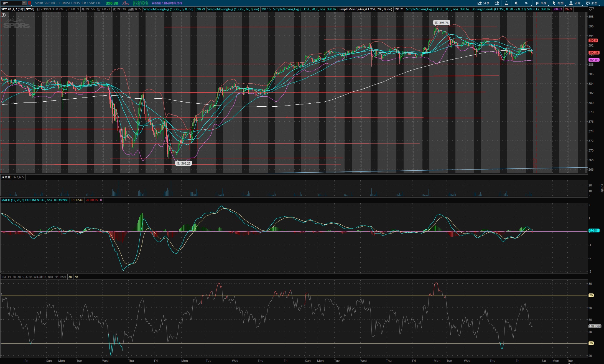This screenshot has height=364, width=604.
Task: Click the candlestick Style (风格) icon
Action: (x=541, y=3)
